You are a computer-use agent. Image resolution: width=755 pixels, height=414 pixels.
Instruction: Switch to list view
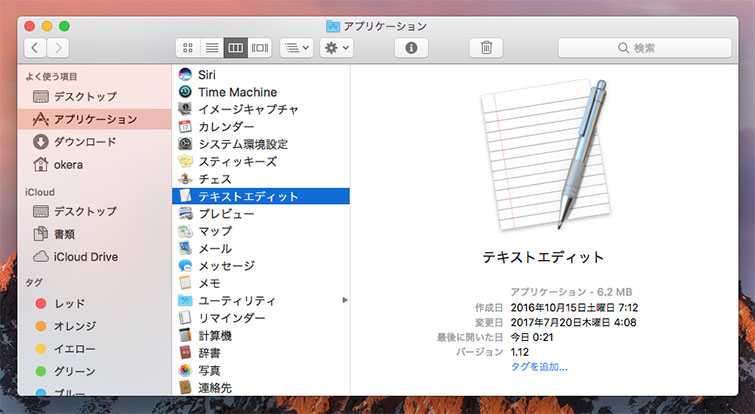tap(212, 48)
